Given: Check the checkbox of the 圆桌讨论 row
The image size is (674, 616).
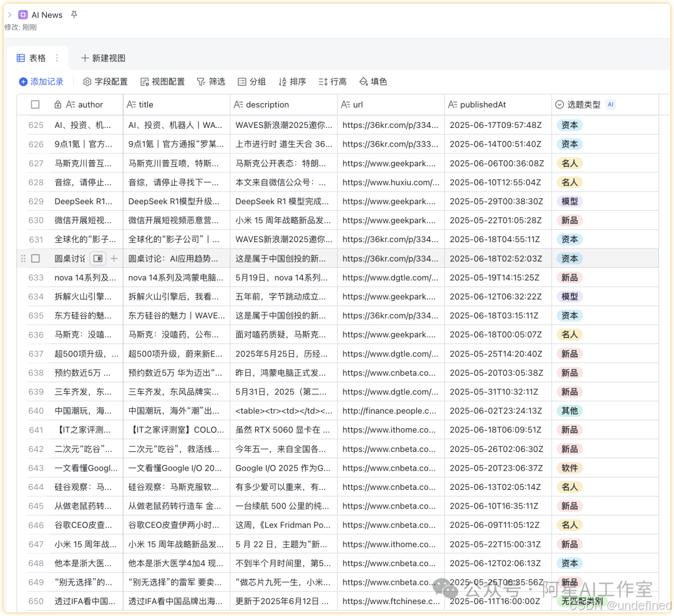Looking at the screenshot, I should tap(36, 258).
